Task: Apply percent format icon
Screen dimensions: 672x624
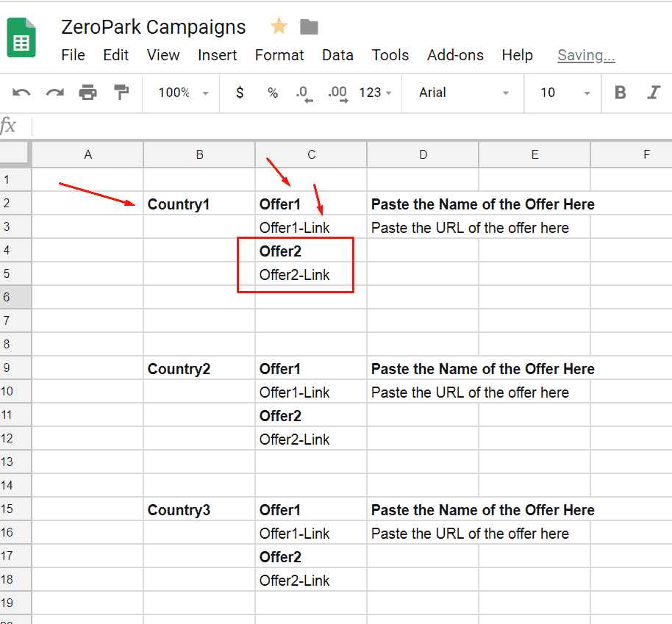Action: click(x=273, y=93)
